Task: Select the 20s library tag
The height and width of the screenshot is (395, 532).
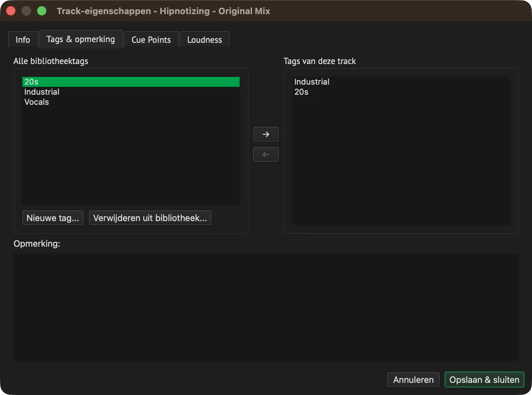Action: click(x=131, y=82)
